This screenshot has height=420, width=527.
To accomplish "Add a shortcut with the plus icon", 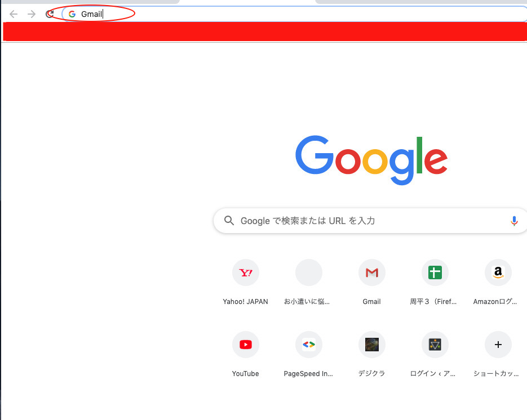I will point(498,345).
